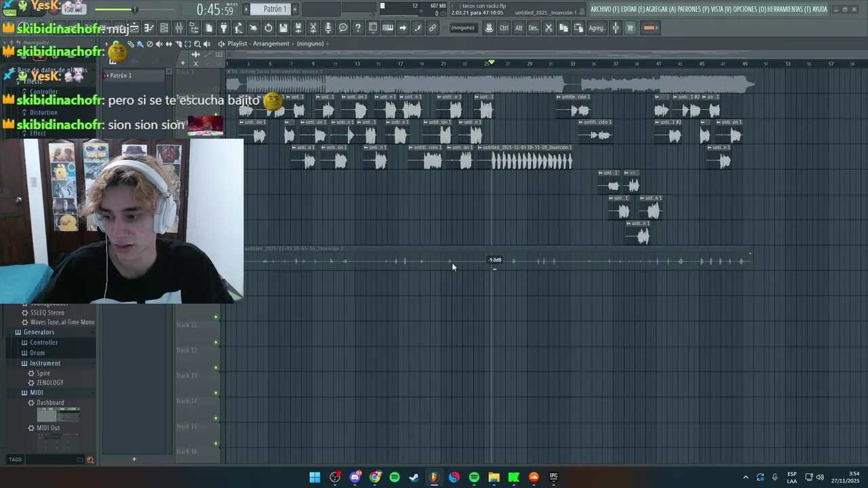Click the Agreg. button in toolbar
Image resolution: width=868 pixels, height=488 pixels.
coord(597,28)
